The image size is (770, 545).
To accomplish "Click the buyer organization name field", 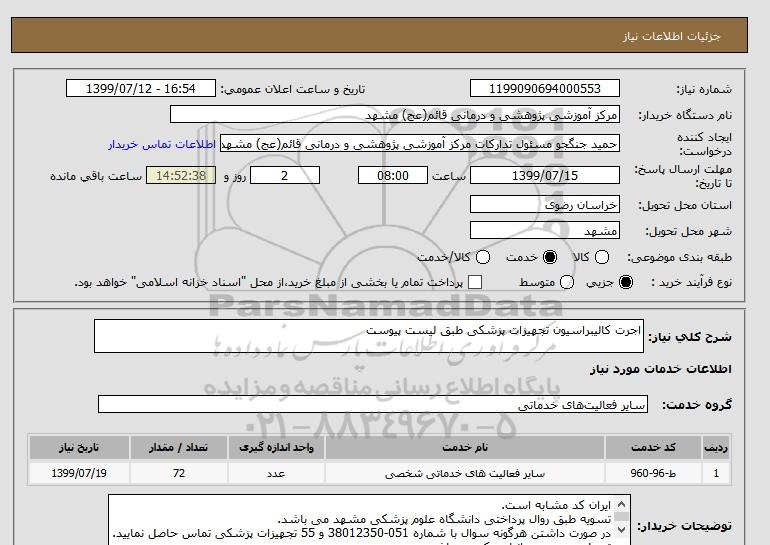I will (x=395, y=115).
